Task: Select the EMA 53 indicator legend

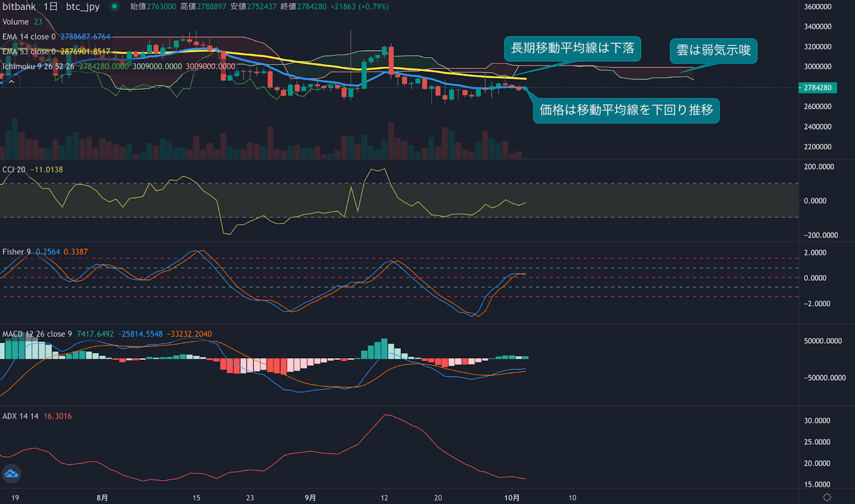Action: [29, 51]
